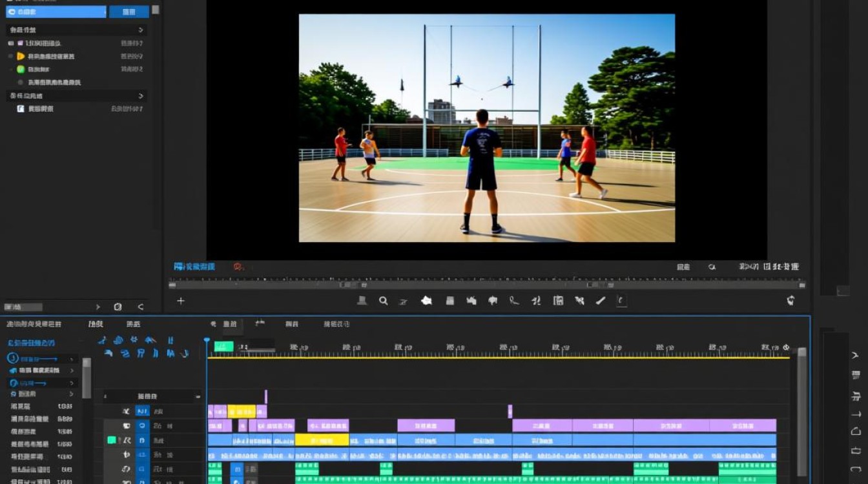Click the white file icon item in media list
The image size is (868, 484).
21,108
